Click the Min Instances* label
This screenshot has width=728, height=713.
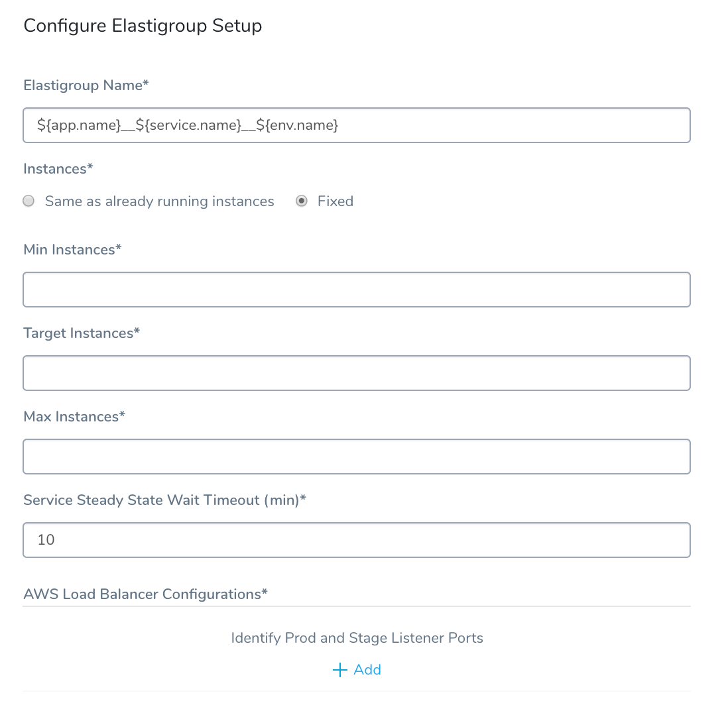pyautogui.click(x=72, y=250)
